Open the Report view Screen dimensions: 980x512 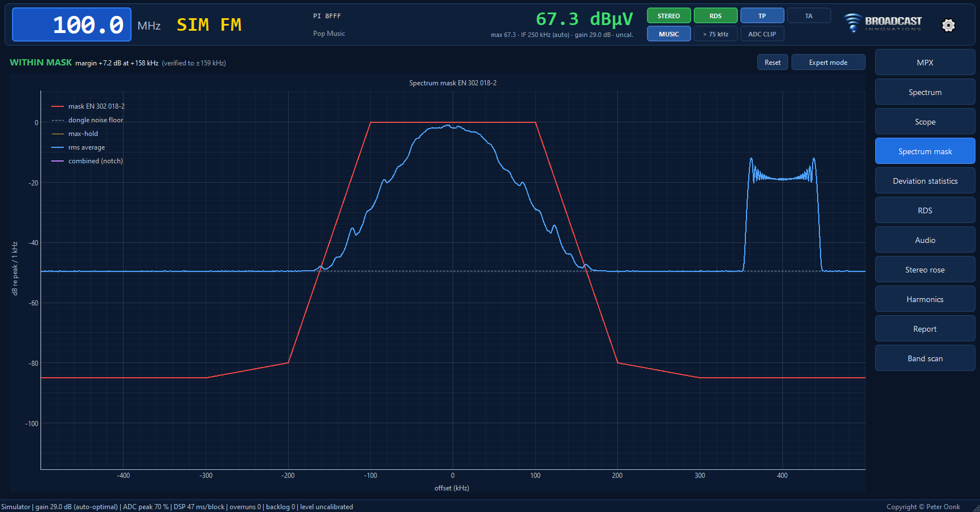925,329
